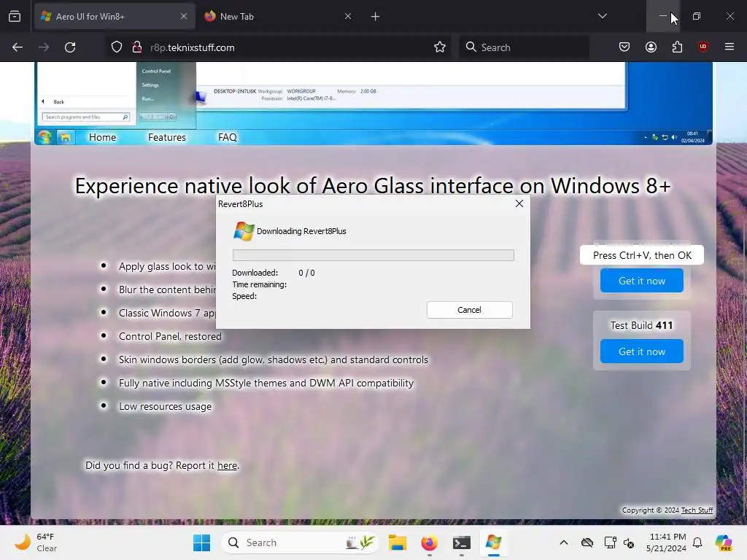
Task: Open Firefox application hamburger menu
Action: pyautogui.click(x=729, y=47)
